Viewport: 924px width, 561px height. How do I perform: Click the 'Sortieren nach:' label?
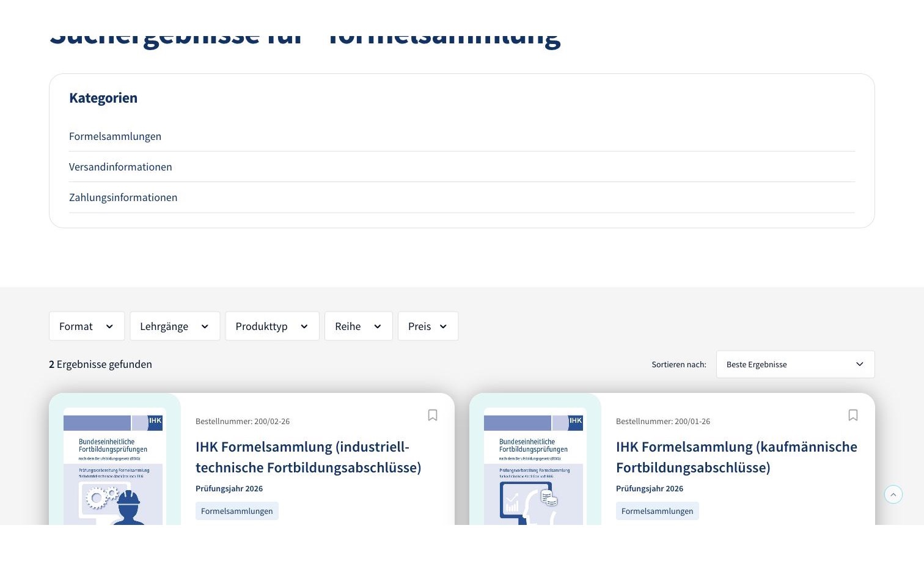point(679,364)
